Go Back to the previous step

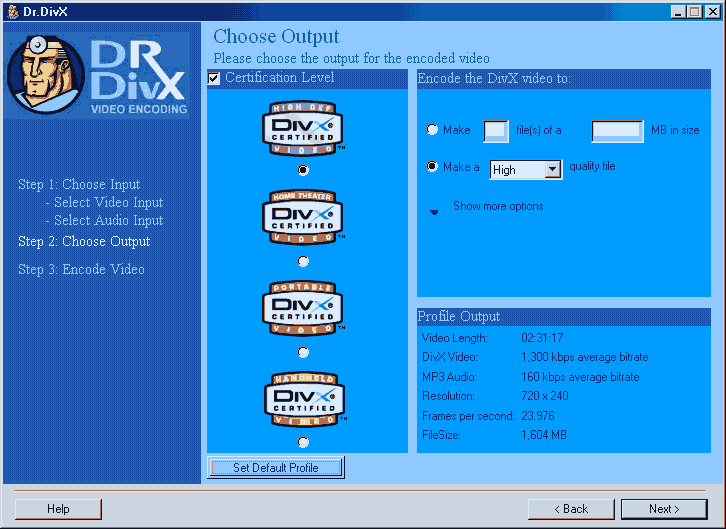coord(570,509)
